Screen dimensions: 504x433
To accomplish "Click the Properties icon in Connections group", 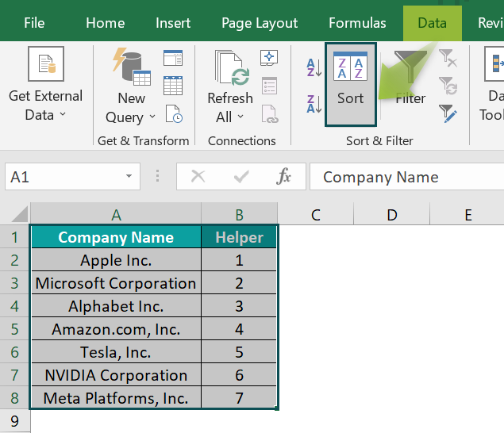I will tap(269, 86).
